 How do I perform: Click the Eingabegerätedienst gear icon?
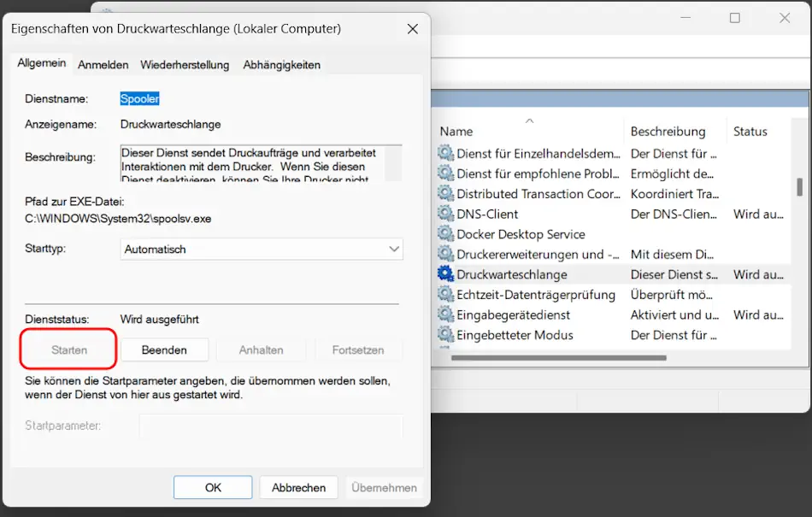tap(445, 314)
